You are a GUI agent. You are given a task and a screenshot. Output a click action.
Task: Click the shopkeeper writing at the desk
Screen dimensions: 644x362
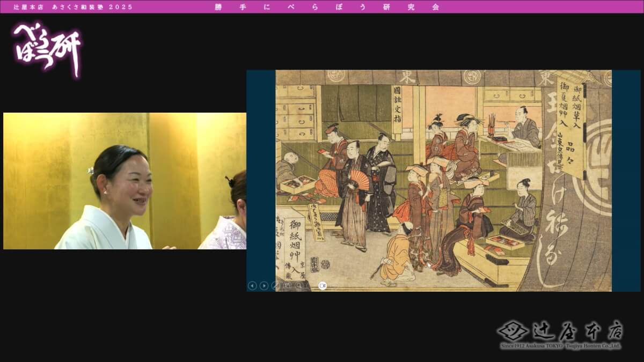click(x=523, y=128)
